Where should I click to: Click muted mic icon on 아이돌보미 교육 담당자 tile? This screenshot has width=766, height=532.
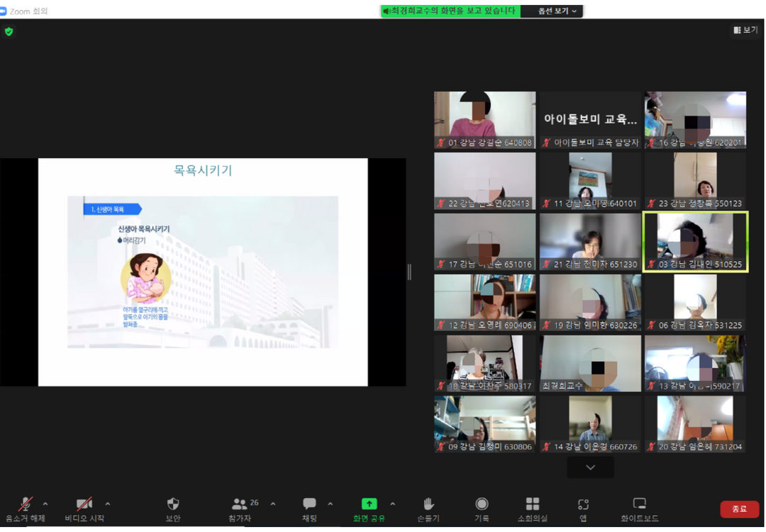click(546, 143)
